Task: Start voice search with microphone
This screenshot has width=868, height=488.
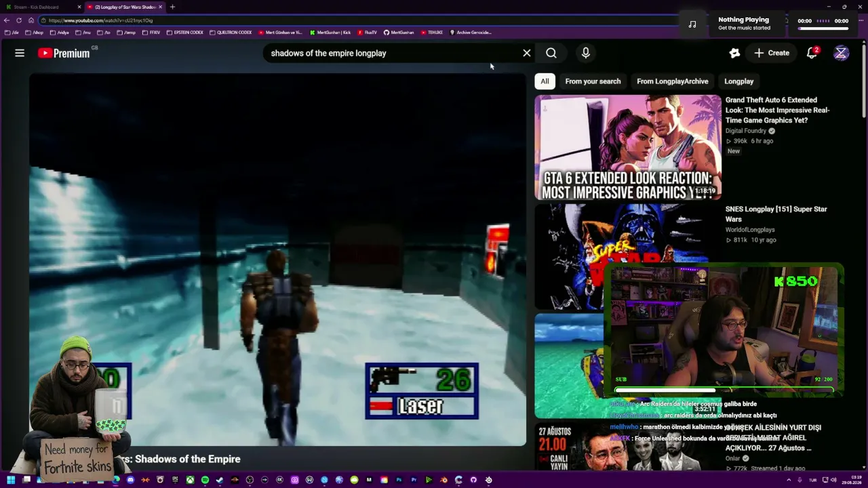Action: 586,53
